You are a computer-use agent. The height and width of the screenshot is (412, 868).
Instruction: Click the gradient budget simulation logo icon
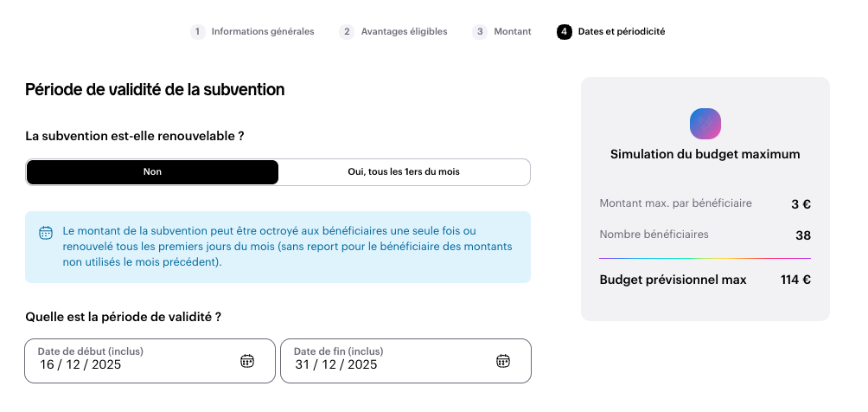(705, 124)
